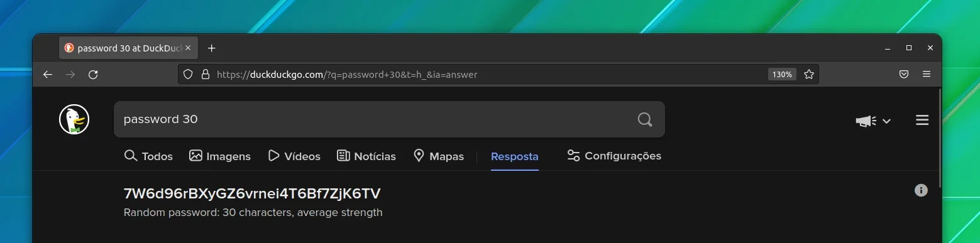The height and width of the screenshot is (243, 980).
Task: Bookmark this page with the star
Action: click(x=809, y=74)
